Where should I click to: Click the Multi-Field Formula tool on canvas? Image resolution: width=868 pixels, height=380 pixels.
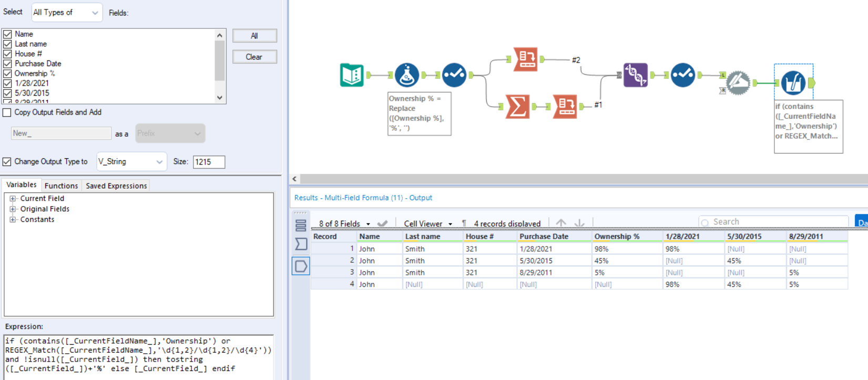793,83
